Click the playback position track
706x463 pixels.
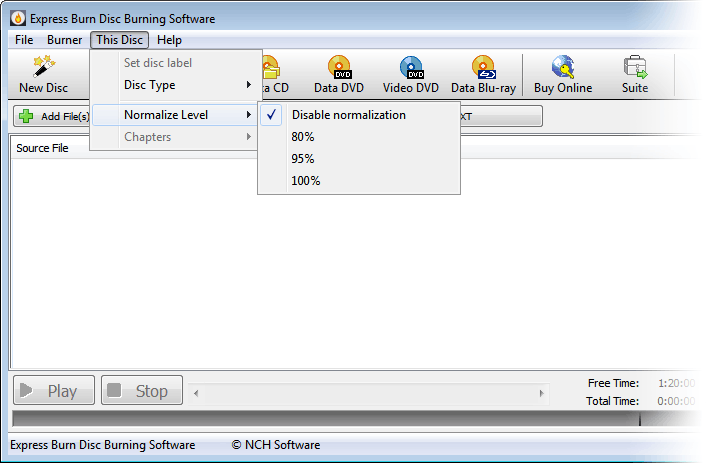[x=369, y=393]
